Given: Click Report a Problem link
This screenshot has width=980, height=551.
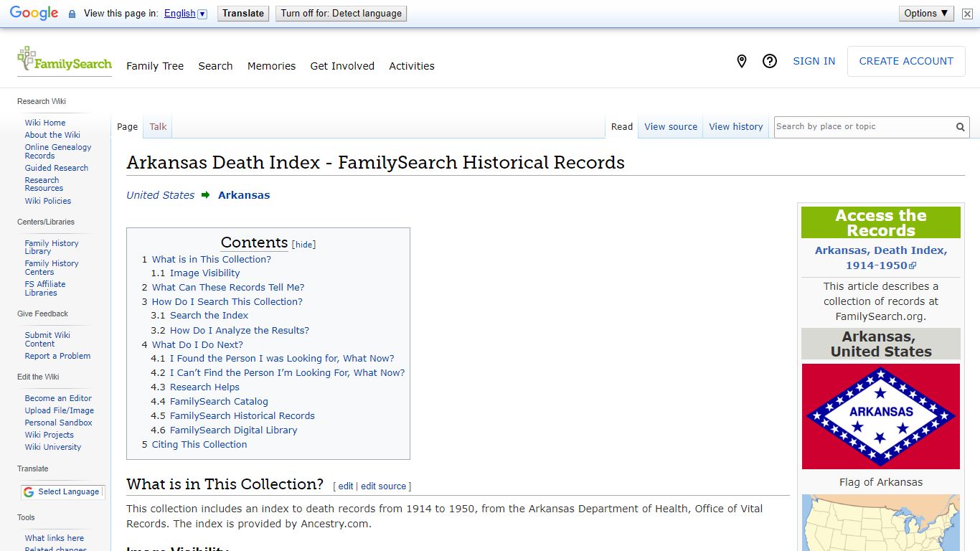Looking at the screenshot, I should coord(57,356).
